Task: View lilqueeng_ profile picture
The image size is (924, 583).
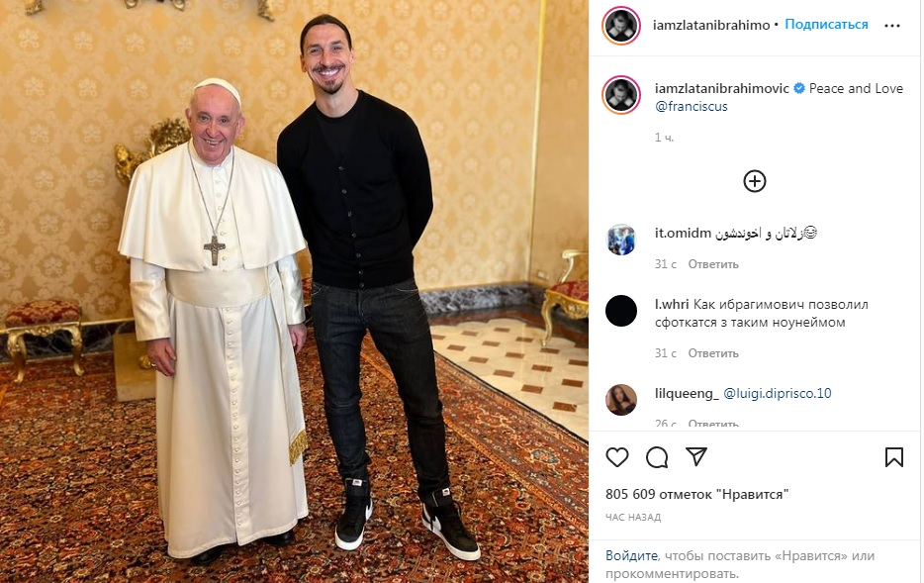Action: pyautogui.click(x=621, y=400)
